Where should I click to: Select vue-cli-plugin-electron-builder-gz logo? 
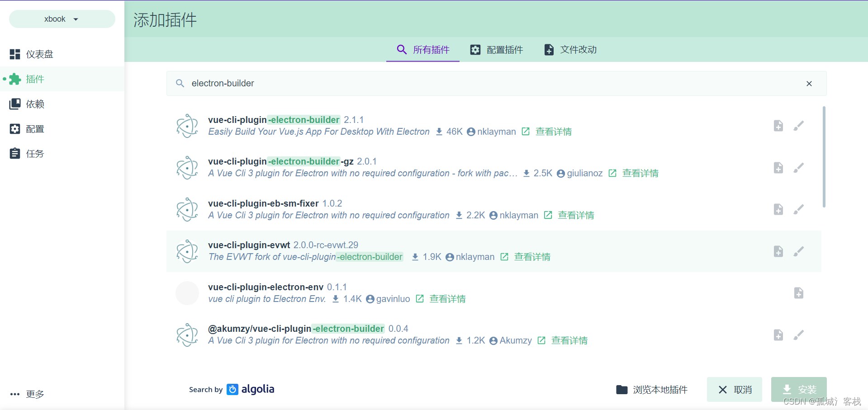[187, 168]
